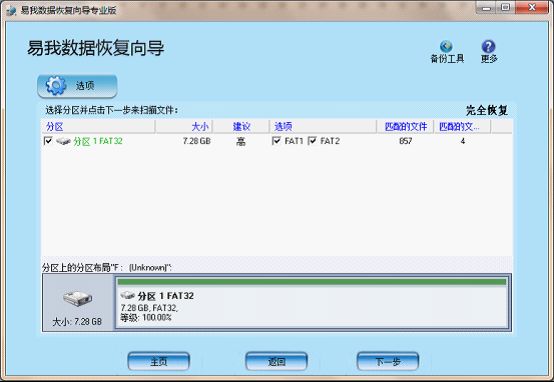Click the 下一步 next button
This screenshot has width=554, height=382.
click(388, 361)
